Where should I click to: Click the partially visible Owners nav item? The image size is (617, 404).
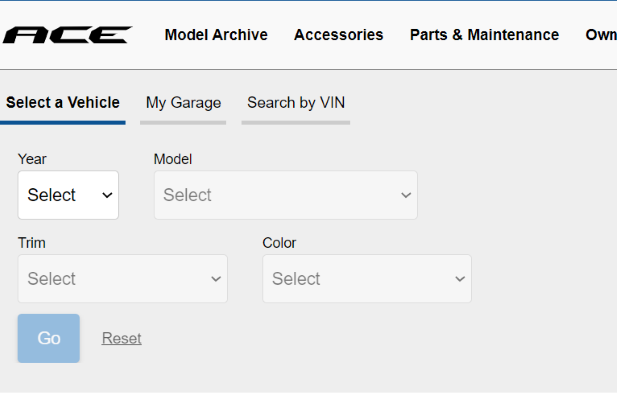(x=600, y=35)
